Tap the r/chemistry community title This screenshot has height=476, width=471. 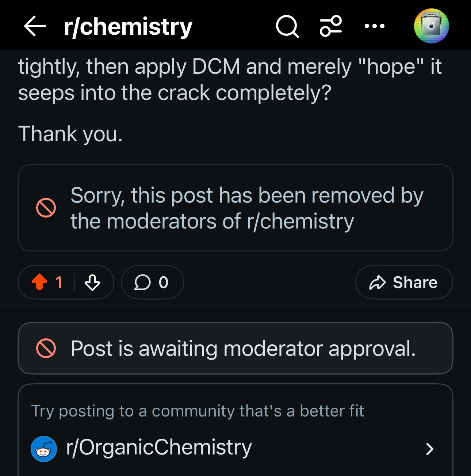128,26
